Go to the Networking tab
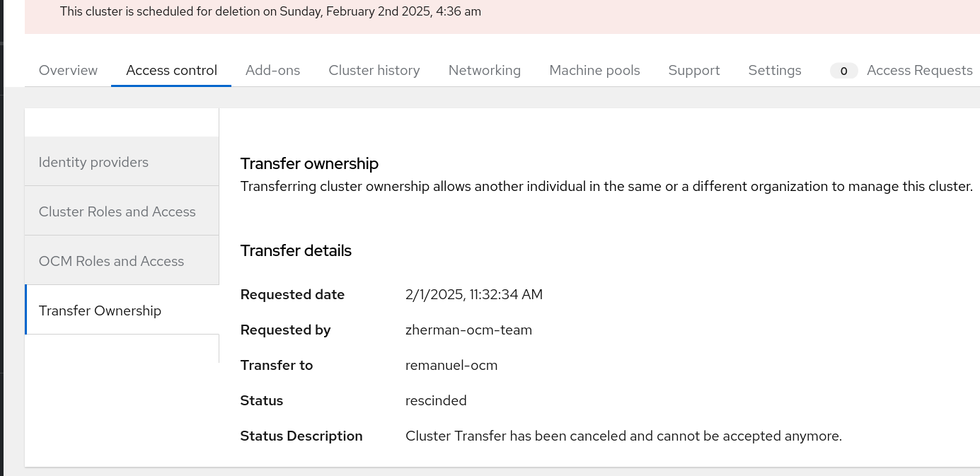Viewport: 980px width, 476px height. (x=485, y=71)
